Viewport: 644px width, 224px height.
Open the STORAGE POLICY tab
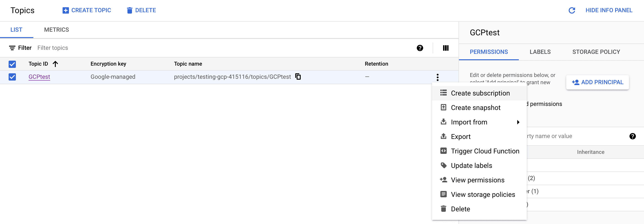[x=596, y=52]
